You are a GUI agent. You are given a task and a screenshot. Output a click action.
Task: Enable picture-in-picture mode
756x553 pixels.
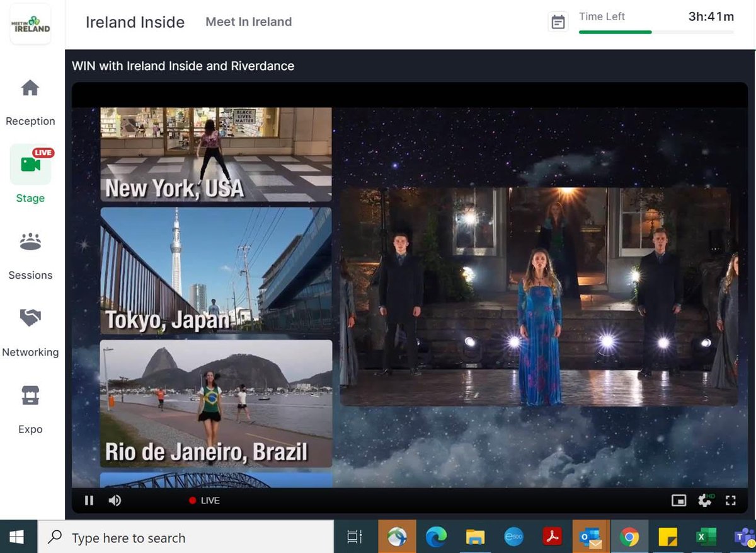tap(679, 501)
